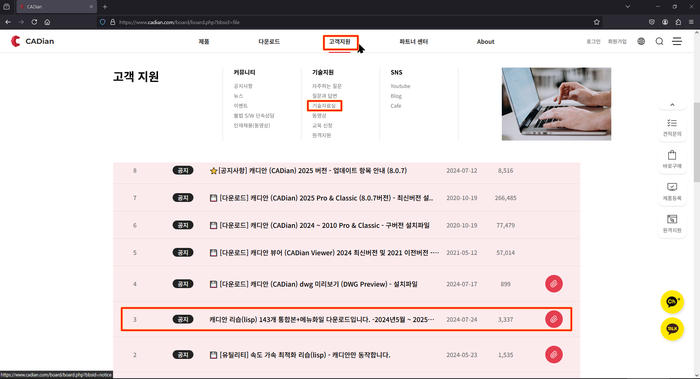Image resolution: width=700 pixels, height=379 pixels.
Task: Click the 제품등록 monitor icon
Action: tap(672, 192)
